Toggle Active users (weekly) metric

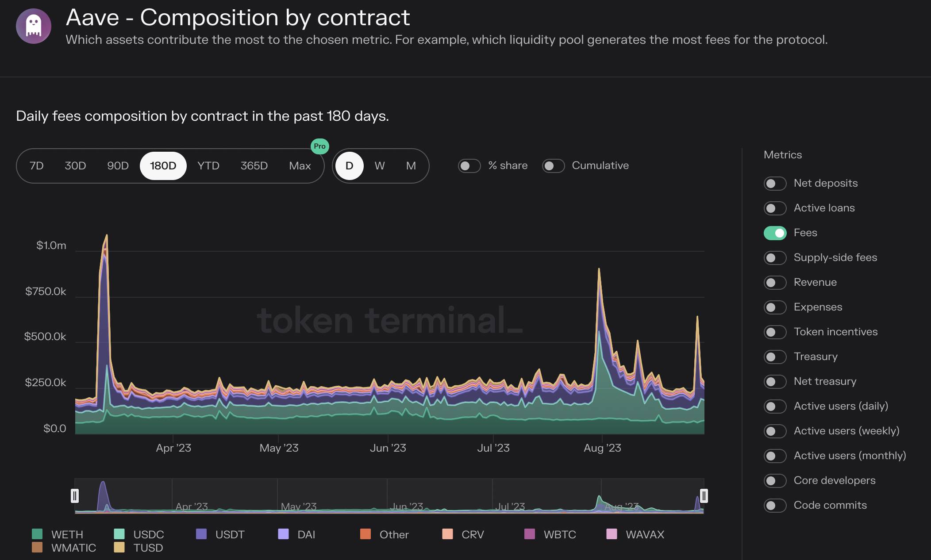775,431
